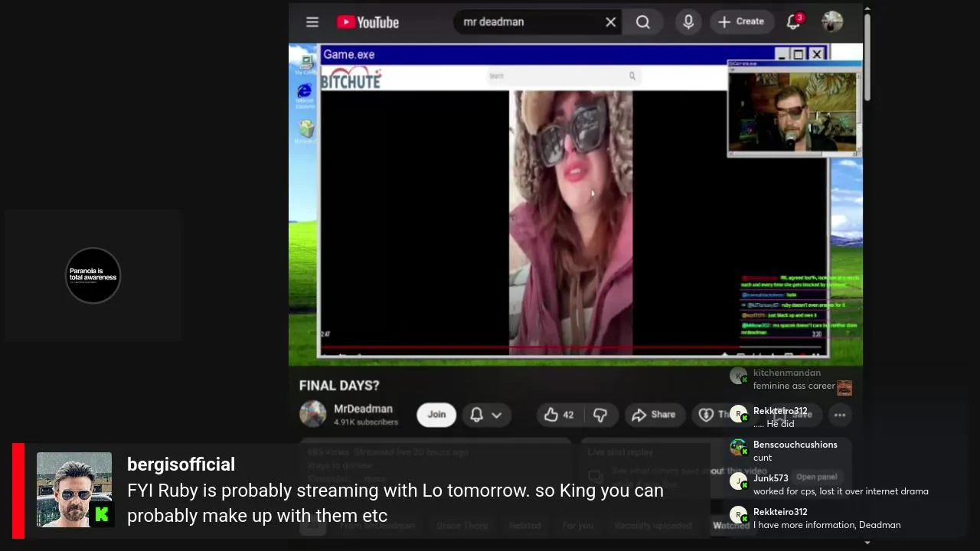Dislike the video with thumbs-down
Viewport: 980px width, 551px height.
600,415
